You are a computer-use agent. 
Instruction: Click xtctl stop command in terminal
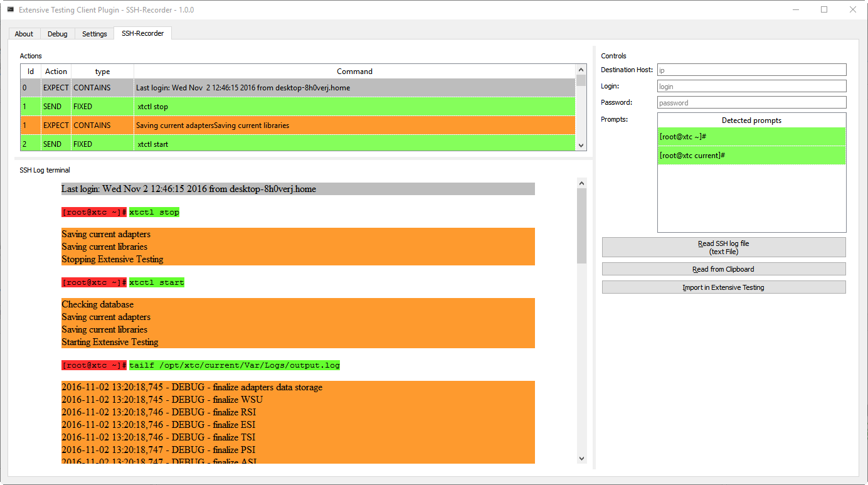[x=154, y=212]
